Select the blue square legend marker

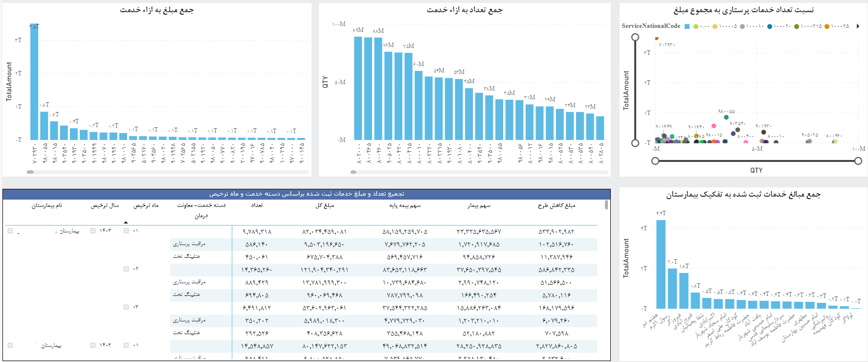tap(687, 26)
